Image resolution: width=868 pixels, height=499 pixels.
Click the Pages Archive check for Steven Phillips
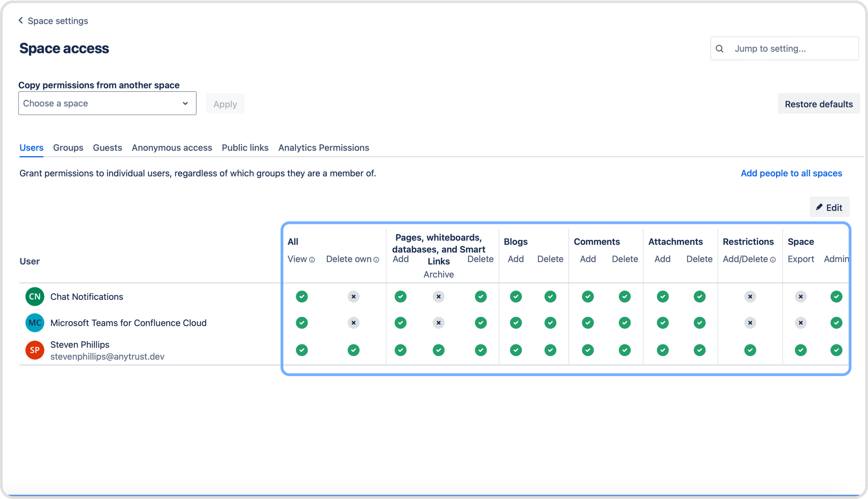coord(439,350)
